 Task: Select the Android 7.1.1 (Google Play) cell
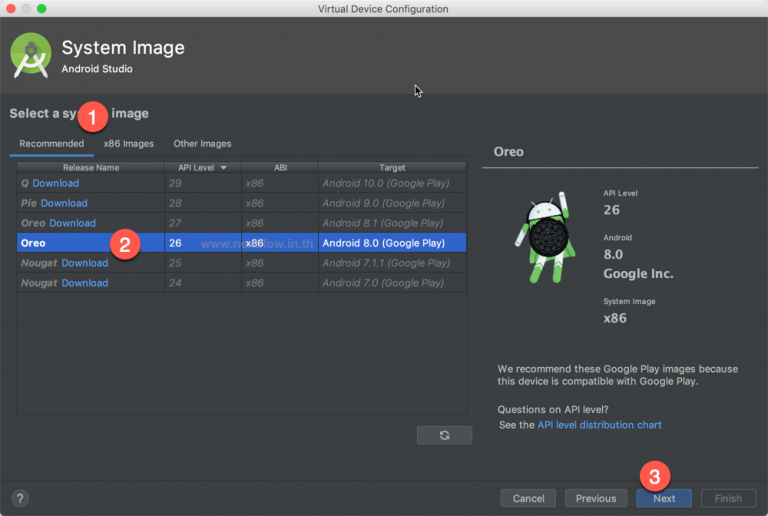point(392,263)
